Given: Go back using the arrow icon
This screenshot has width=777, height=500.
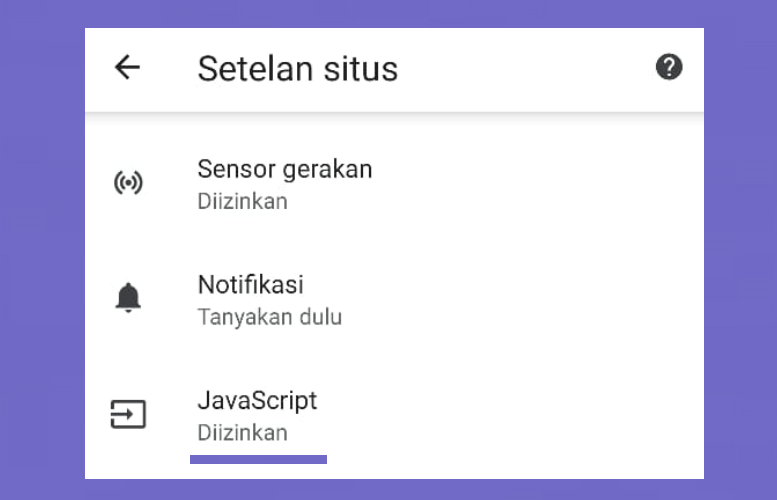Looking at the screenshot, I should [127, 67].
